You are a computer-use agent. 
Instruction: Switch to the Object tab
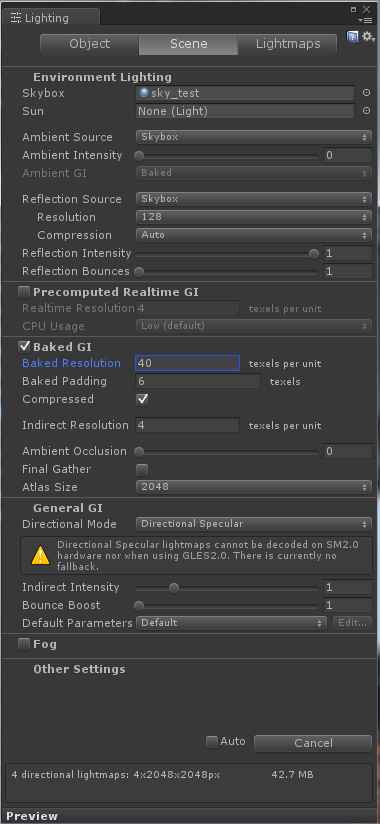[90, 44]
